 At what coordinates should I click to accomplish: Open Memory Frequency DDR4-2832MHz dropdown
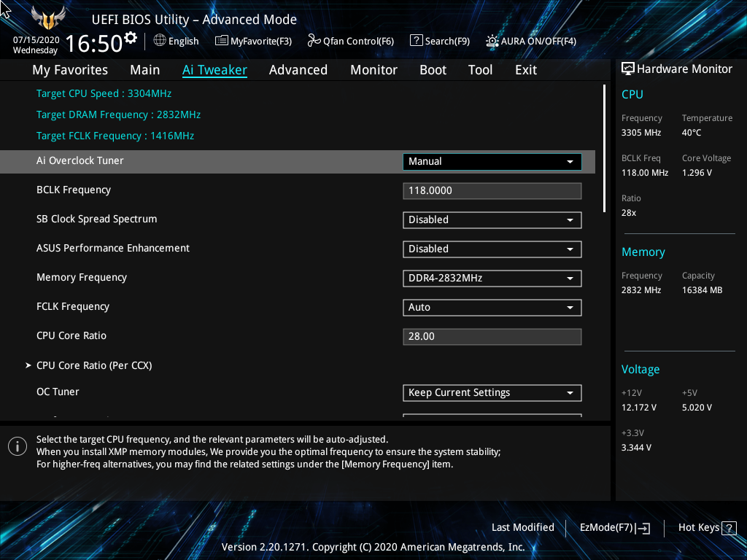click(x=492, y=278)
